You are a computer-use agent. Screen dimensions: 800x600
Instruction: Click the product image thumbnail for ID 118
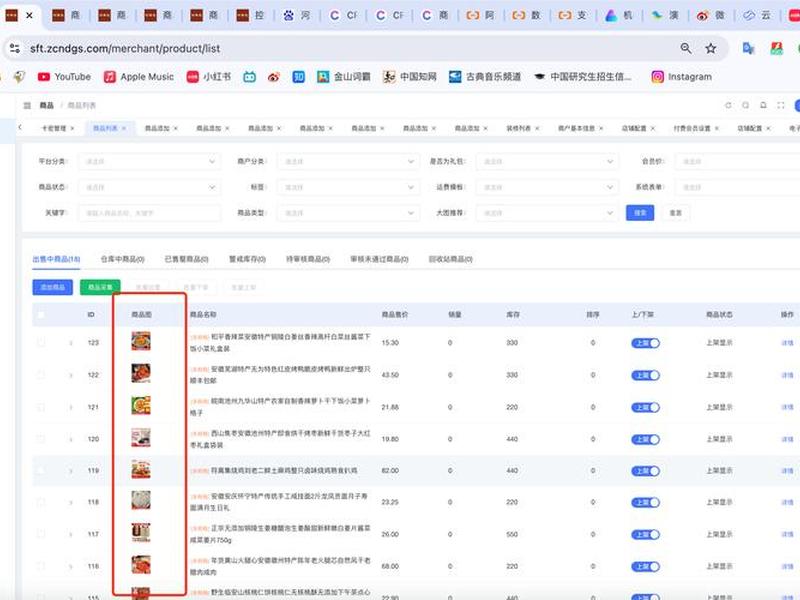coord(141,500)
